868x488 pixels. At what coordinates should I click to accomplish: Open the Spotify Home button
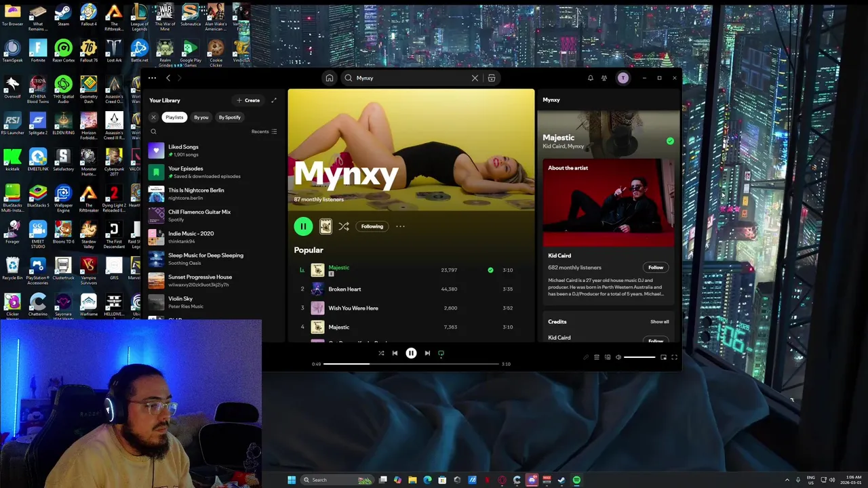click(330, 78)
